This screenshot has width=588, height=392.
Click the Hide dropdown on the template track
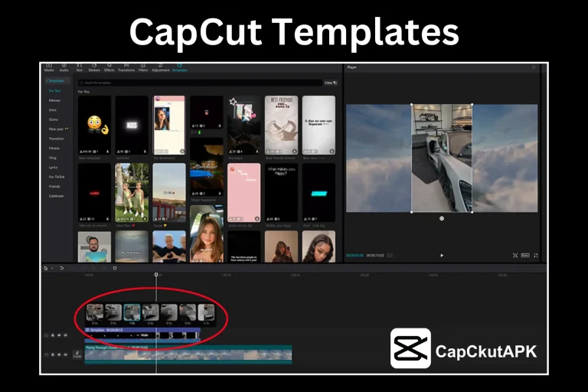[142, 335]
